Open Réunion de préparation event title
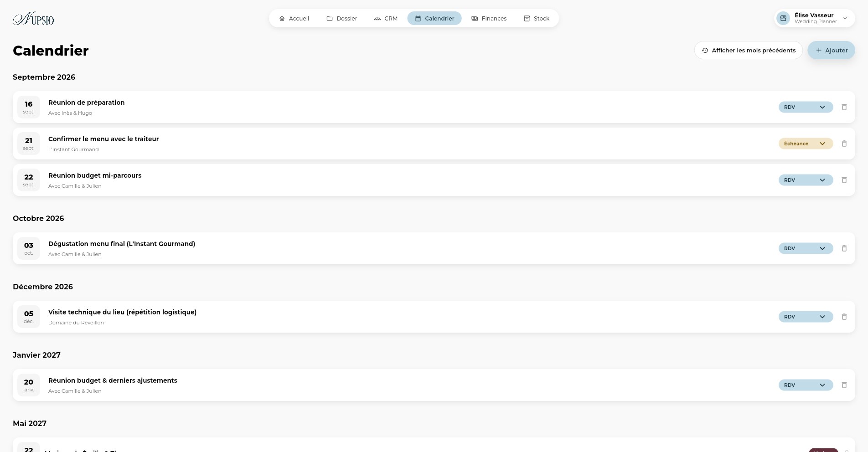The height and width of the screenshot is (452, 868). tap(87, 103)
